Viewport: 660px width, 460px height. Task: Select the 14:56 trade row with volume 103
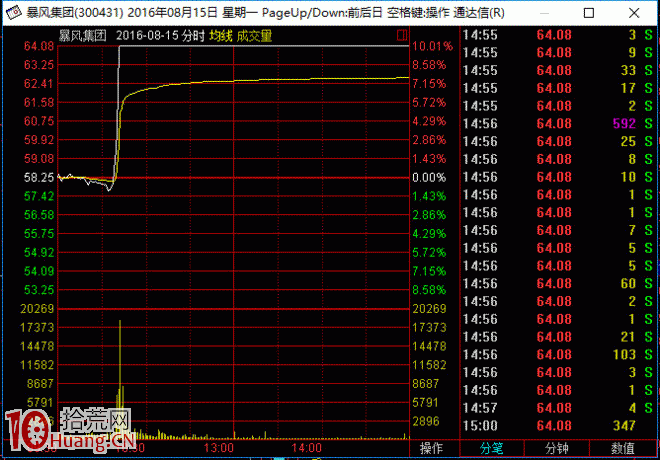click(558, 354)
